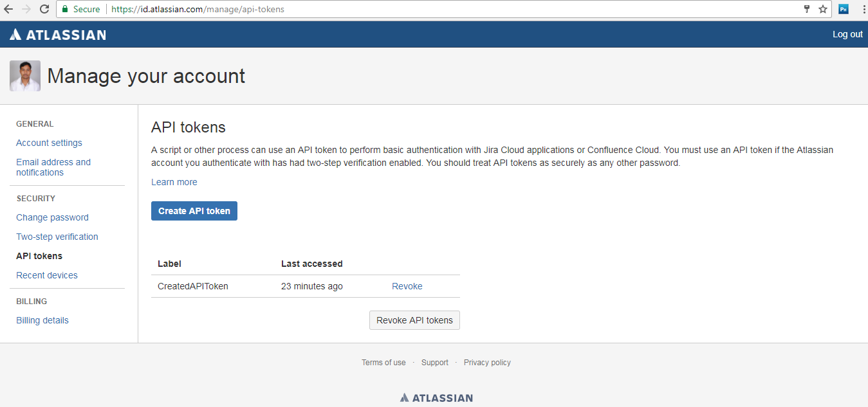Click the Atlassian logo in the header
This screenshot has width=868, height=407.
click(58, 35)
